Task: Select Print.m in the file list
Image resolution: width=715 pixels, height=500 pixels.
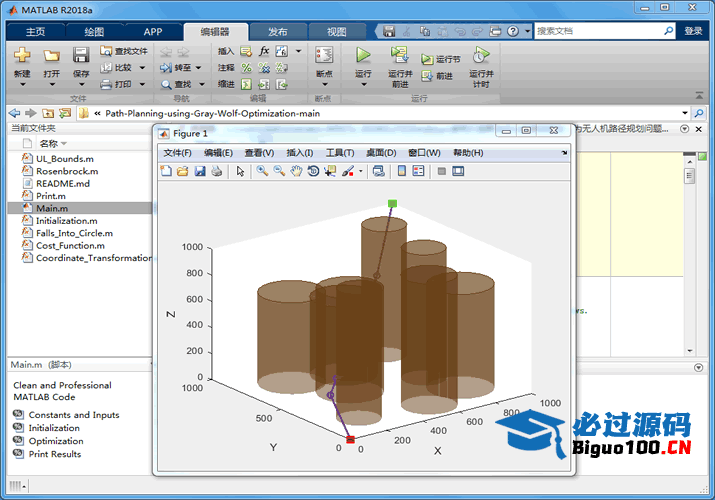Action: (x=51, y=196)
